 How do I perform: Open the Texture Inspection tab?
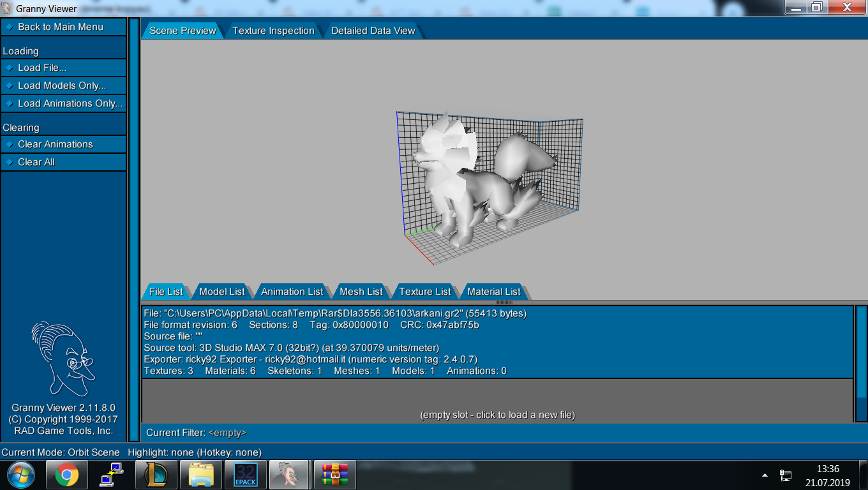point(273,31)
